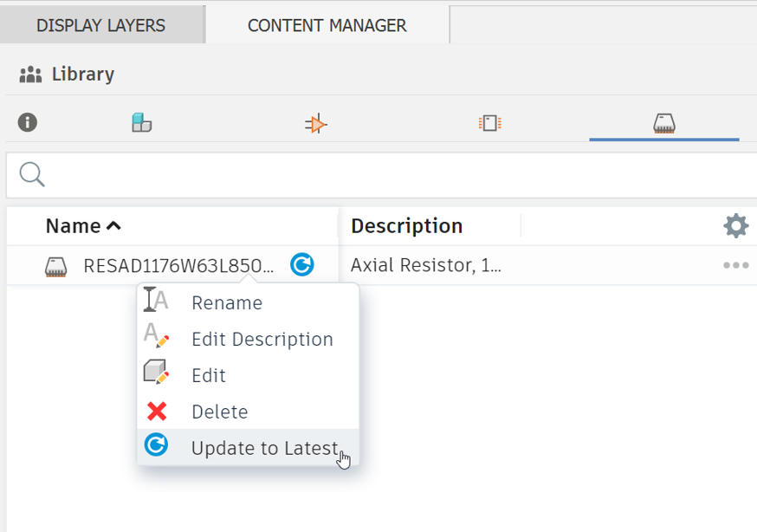Choose Rename from the context menu
The width and height of the screenshot is (757, 532).
227,302
